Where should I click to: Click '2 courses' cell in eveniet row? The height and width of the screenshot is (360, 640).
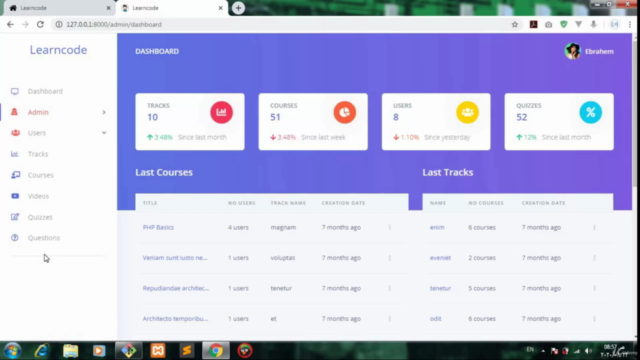click(x=482, y=258)
